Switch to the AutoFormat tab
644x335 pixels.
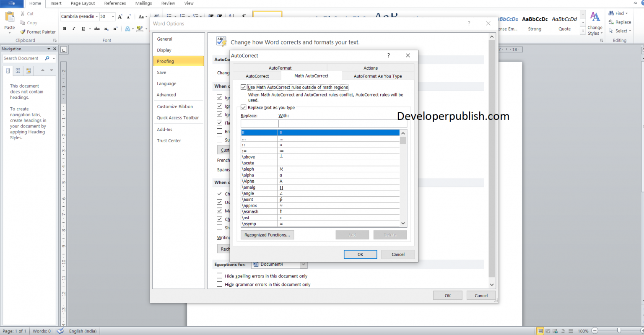280,68
